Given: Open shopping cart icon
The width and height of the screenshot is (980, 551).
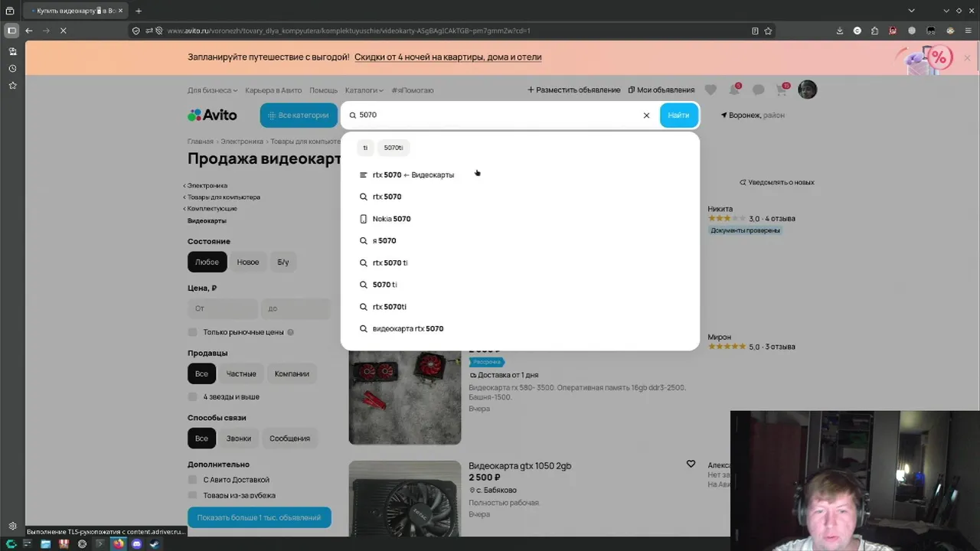Looking at the screenshot, I should pyautogui.click(x=782, y=90).
